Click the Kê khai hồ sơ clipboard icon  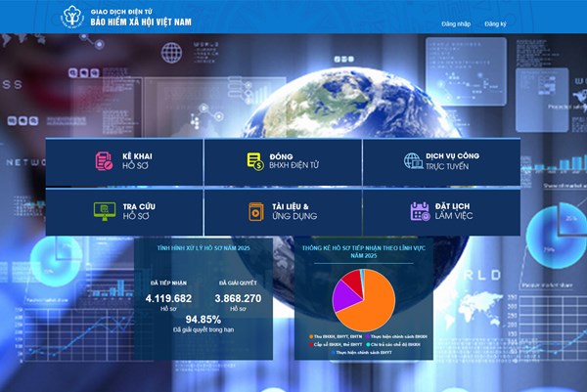click(103, 161)
